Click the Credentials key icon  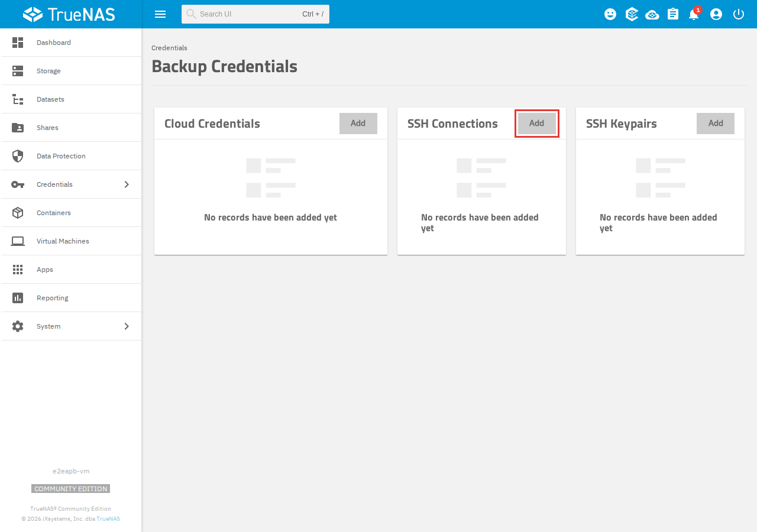18,184
